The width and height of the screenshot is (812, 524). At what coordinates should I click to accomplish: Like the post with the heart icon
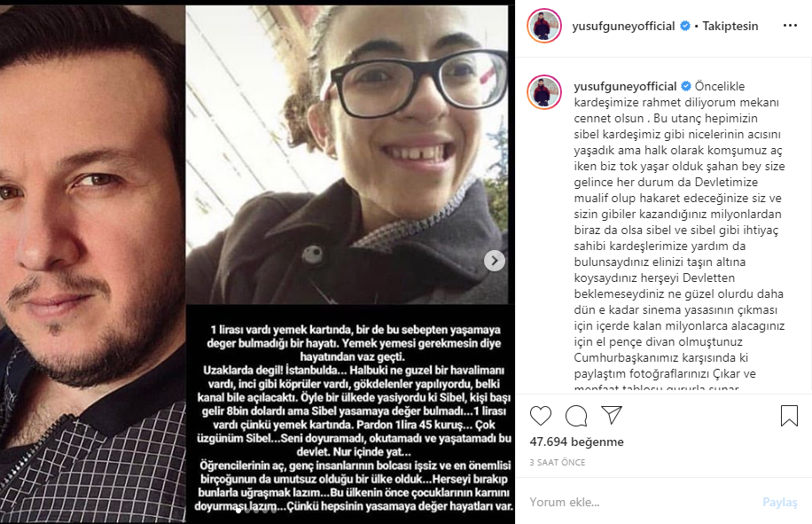pyautogui.click(x=541, y=416)
